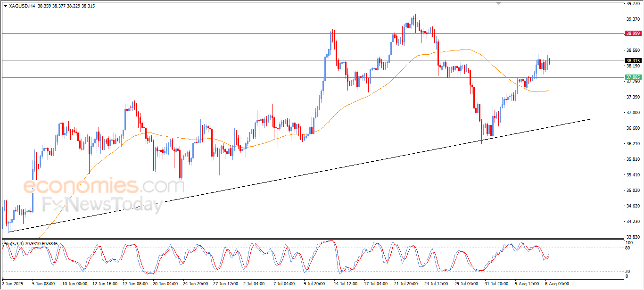Screen dimensions: 644x290
Task: Click the 5 Jun 08:00 time label
Action: pyautogui.click(x=43, y=284)
